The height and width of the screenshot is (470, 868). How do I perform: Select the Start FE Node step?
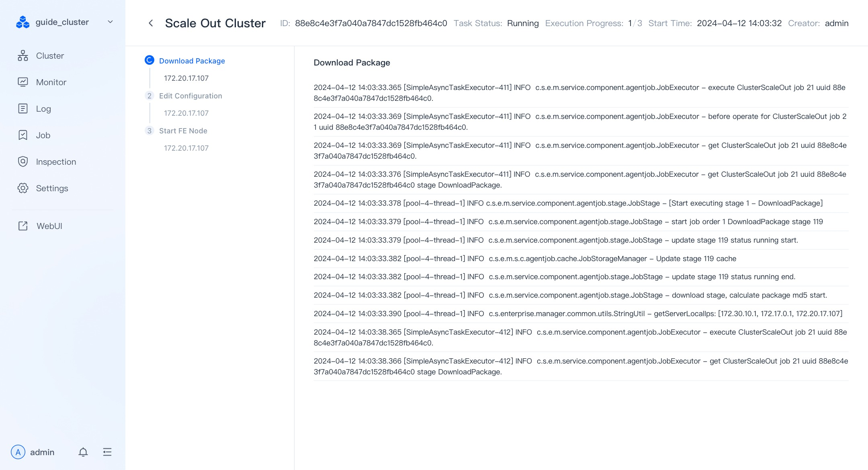click(x=183, y=131)
